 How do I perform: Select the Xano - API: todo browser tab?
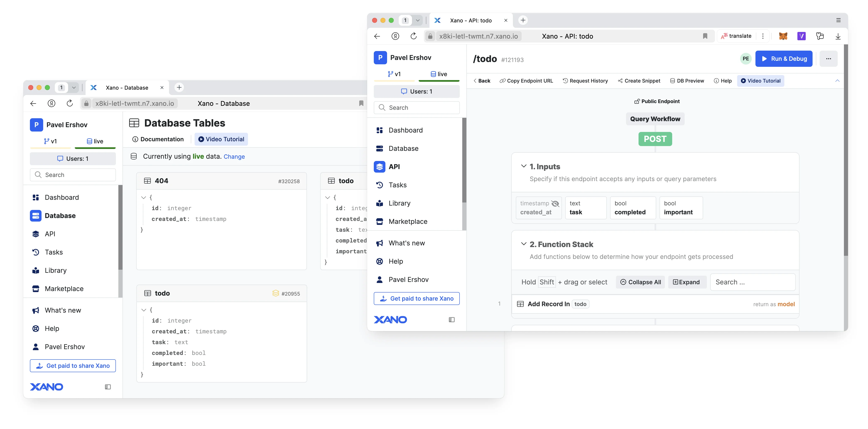tap(471, 21)
